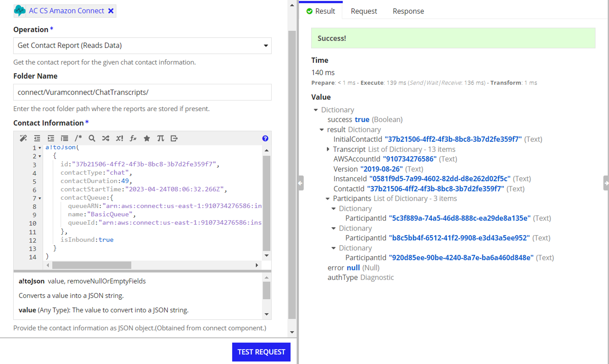Click the x! variables icon in editor toolbar
Viewport: 609px width, 364px height.
(x=119, y=138)
